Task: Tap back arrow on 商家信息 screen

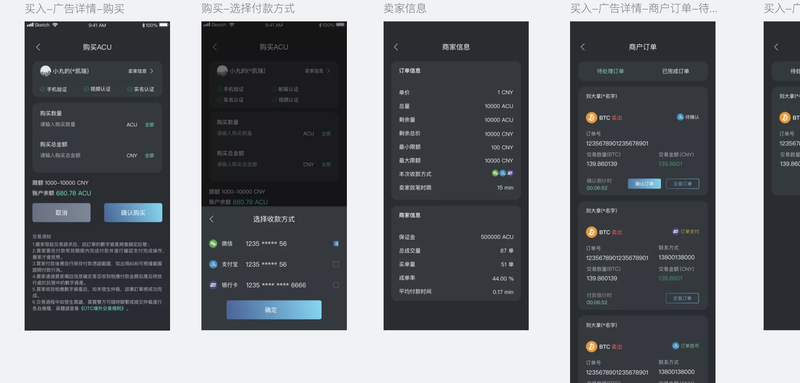Action: coord(396,47)
